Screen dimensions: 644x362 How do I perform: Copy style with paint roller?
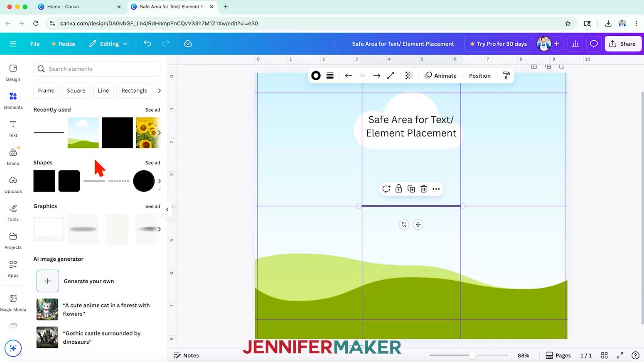pyautogui.click(x=506, y=76)
